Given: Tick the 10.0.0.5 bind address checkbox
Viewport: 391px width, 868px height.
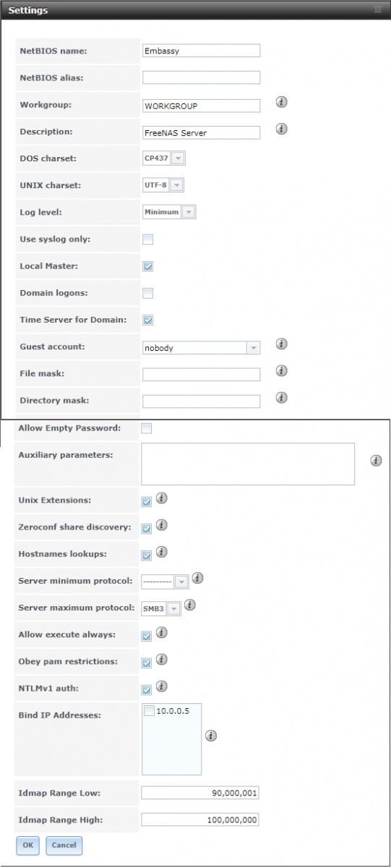Looking at the screenshot, I should click(149, 712).
